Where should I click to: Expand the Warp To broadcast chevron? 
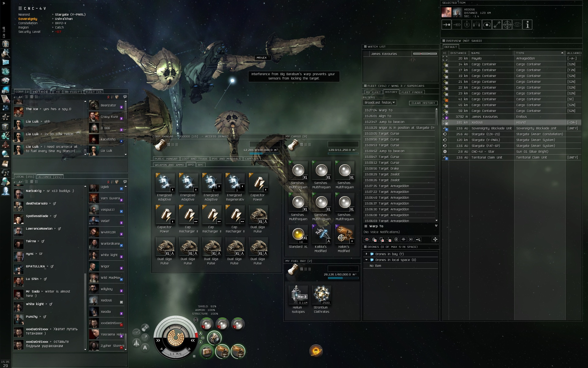pyautogui.click(x=436, y=226)
